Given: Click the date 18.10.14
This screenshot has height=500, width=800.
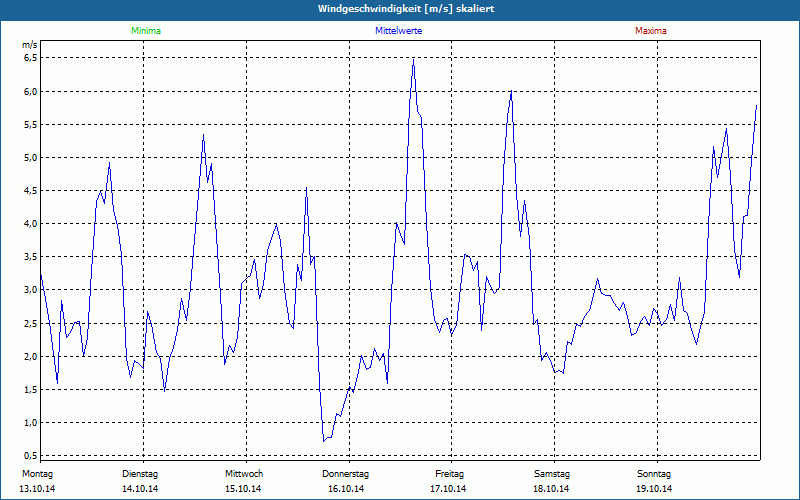Looking at the screenshot, I should [x=551, y=489].
